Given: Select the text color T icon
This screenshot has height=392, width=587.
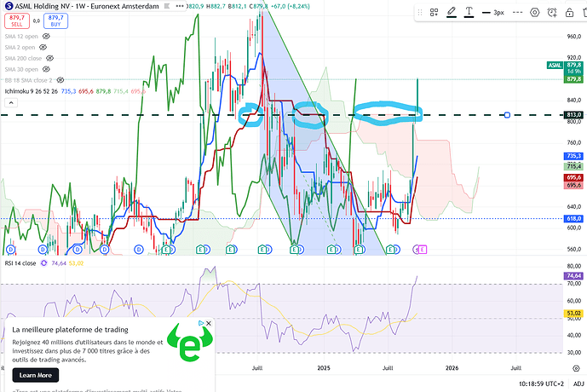Looking at the screenshot, I should (469, 13).
